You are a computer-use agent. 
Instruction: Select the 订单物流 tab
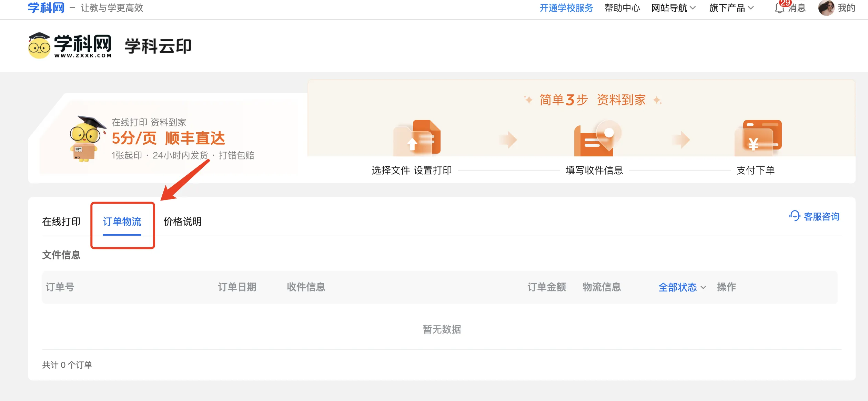coord(122,222)
